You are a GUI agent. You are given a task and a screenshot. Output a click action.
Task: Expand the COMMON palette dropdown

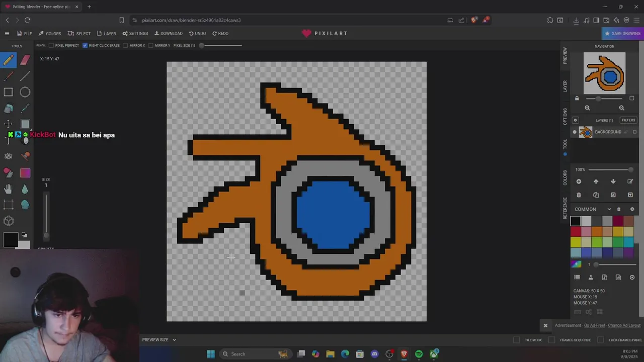pos(609,209)
